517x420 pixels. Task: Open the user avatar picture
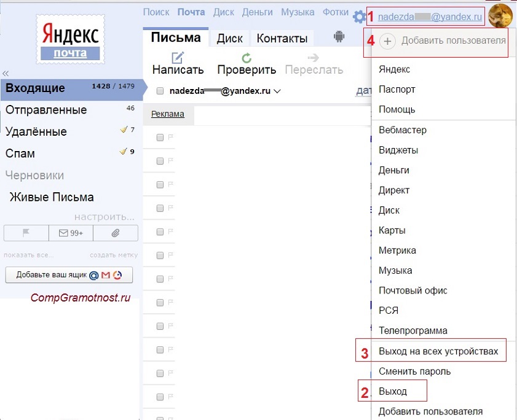tap(500, 16)
